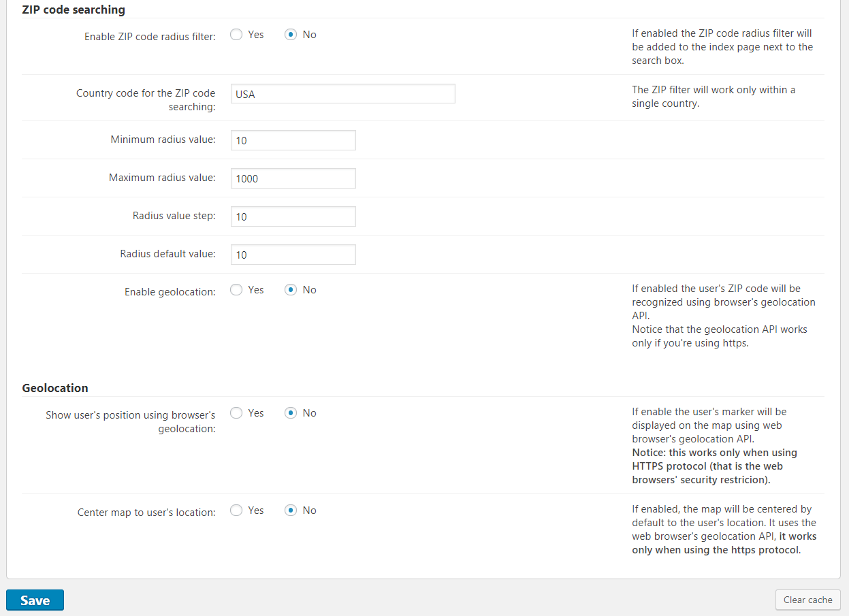The height and width of the screenshot is (616, 849).
Task: Click the 'Maximum radius value' label text
Action: coord(162,178)
